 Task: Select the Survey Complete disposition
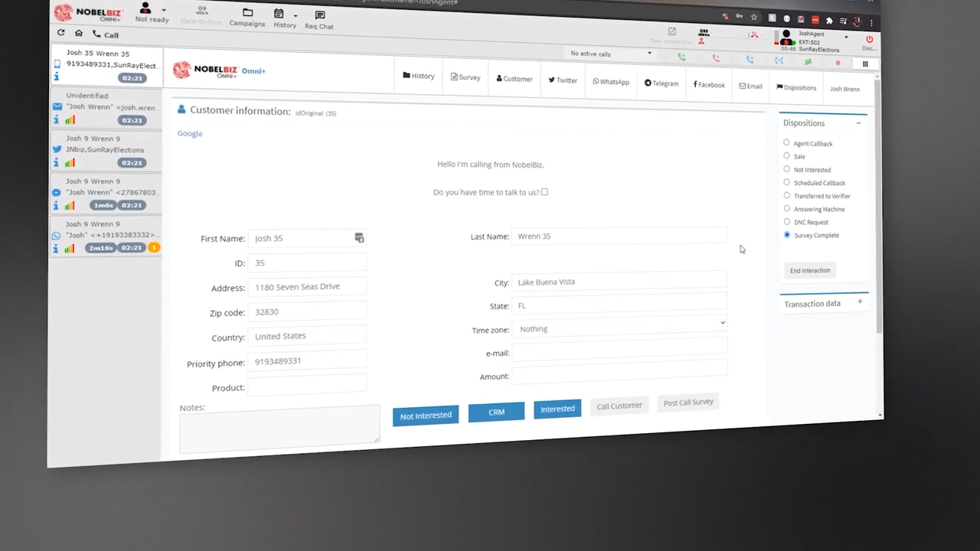[x=786, y=235]
